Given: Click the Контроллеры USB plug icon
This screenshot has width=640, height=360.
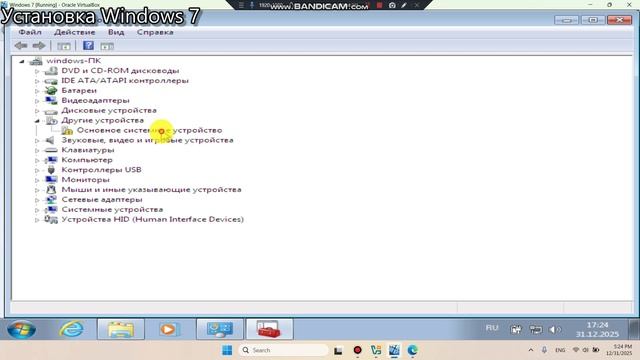Looking at the screenshot, I should (x=51, y=170).
